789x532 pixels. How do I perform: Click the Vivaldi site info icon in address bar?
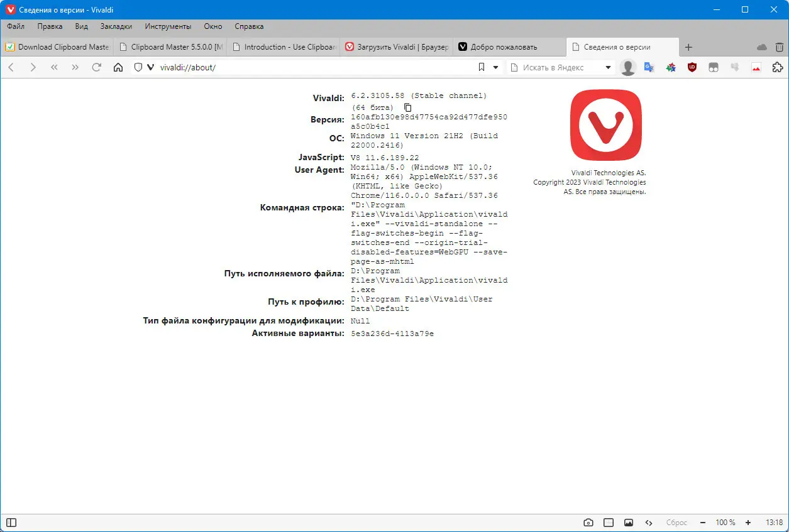tap(151, 67)
